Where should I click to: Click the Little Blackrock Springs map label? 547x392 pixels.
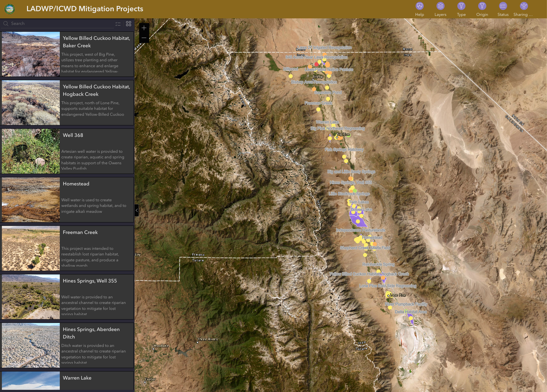(349, 194)
